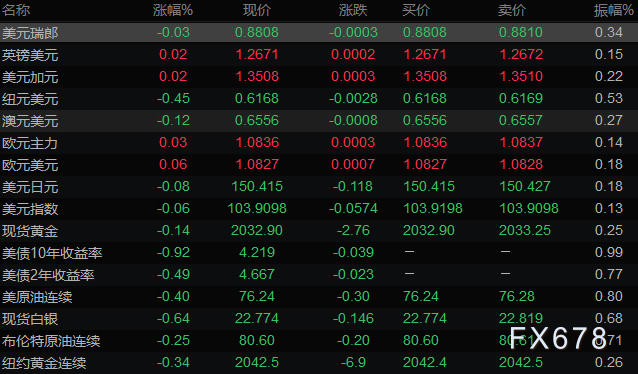Click 美元瑞郎 current price 0.8808

[257, 32]
